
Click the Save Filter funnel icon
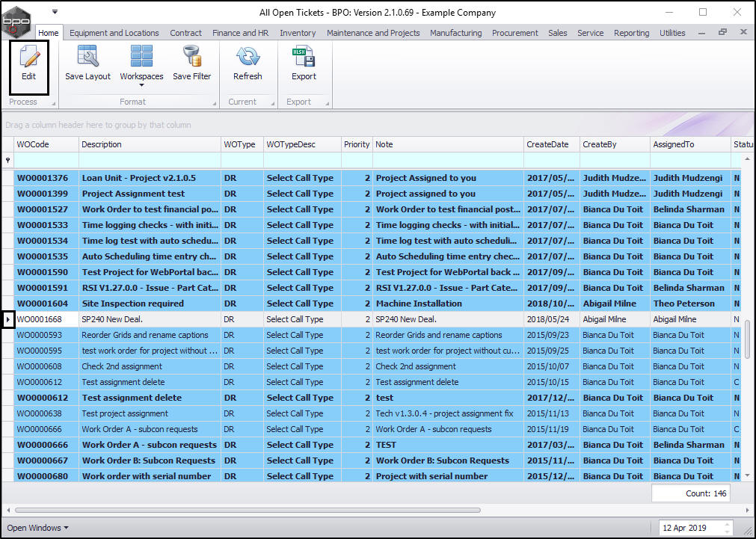coord(191,58)
